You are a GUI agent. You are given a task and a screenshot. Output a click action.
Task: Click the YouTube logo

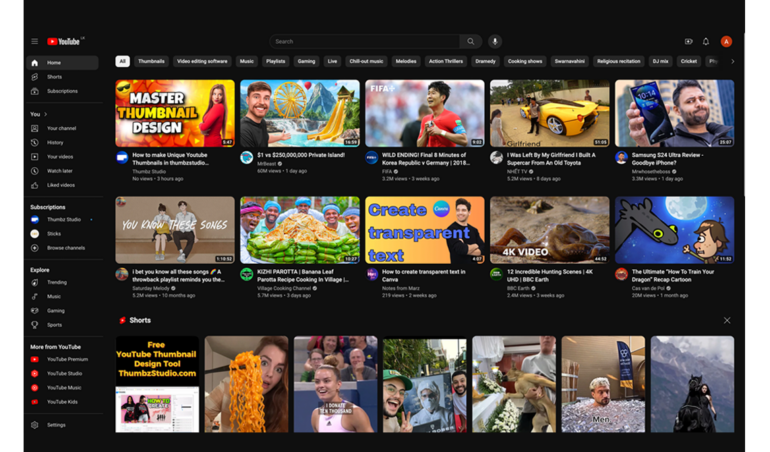[64, 42]
